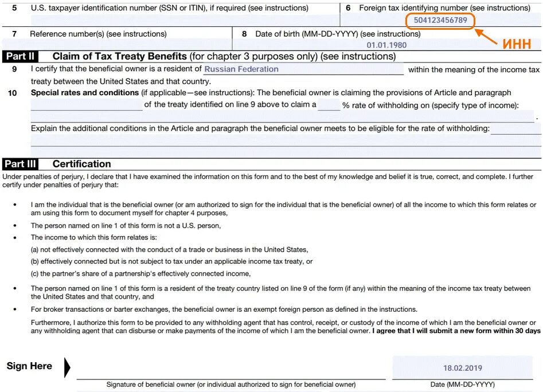Click the Reference number(s) field on line 7

coord(117,44)
